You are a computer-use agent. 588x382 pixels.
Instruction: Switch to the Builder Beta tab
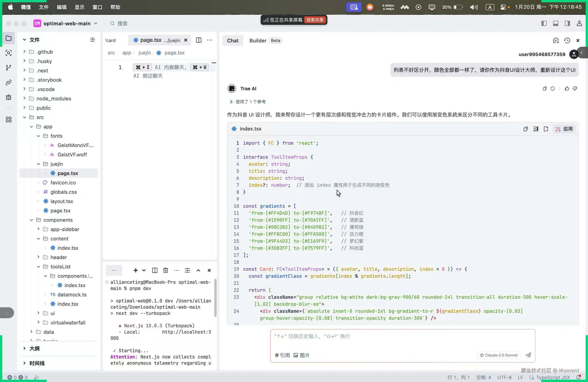point(265,40)
